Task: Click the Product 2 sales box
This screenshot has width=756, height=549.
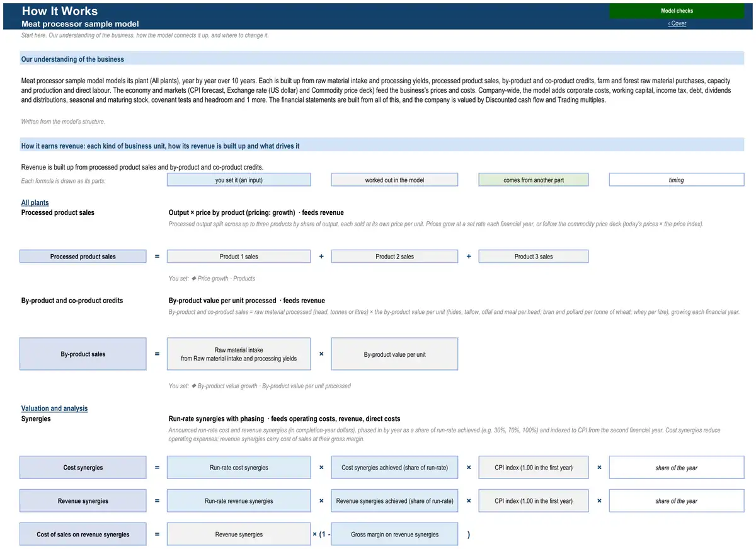Action: pos(394,257)
